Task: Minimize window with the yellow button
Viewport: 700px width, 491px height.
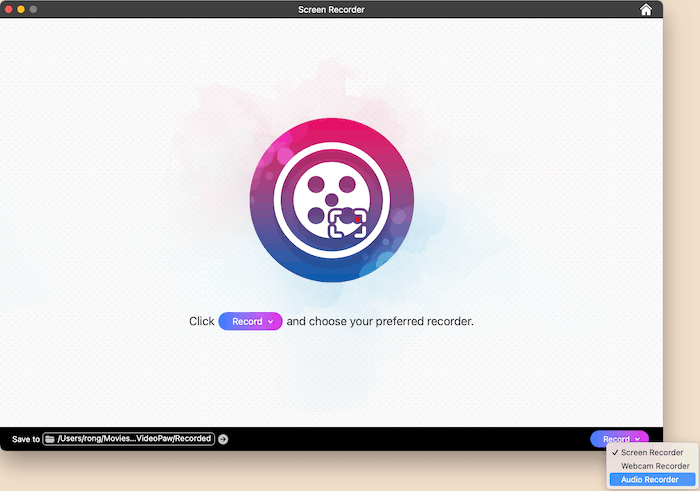Action: (20, 9)
